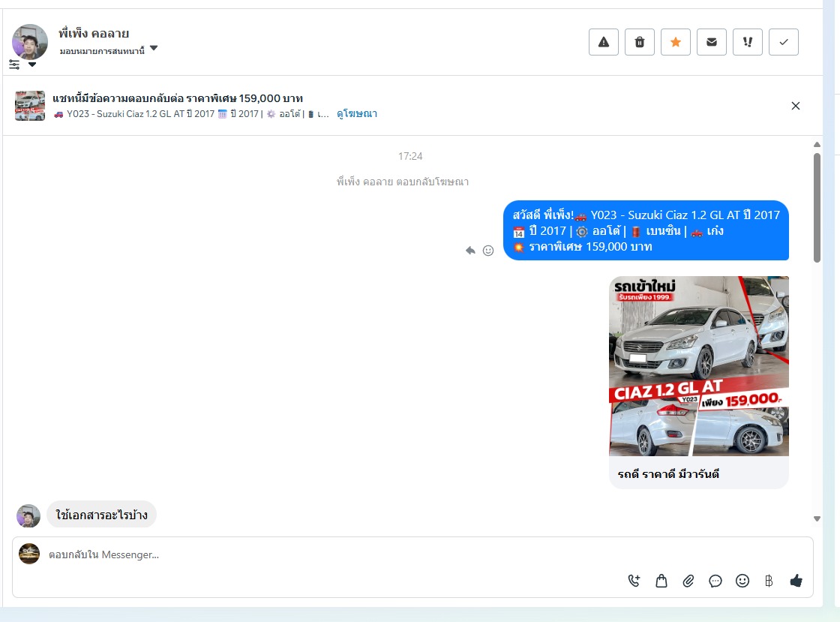Send a thumbs up like

[x=796, y=581]
